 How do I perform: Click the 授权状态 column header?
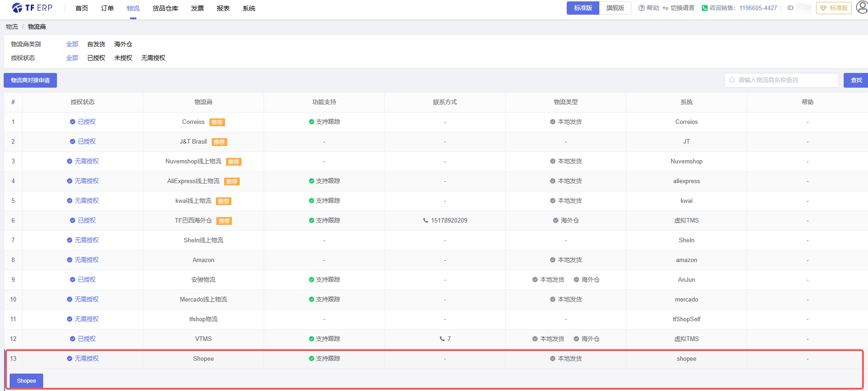(x=83, y=102)
